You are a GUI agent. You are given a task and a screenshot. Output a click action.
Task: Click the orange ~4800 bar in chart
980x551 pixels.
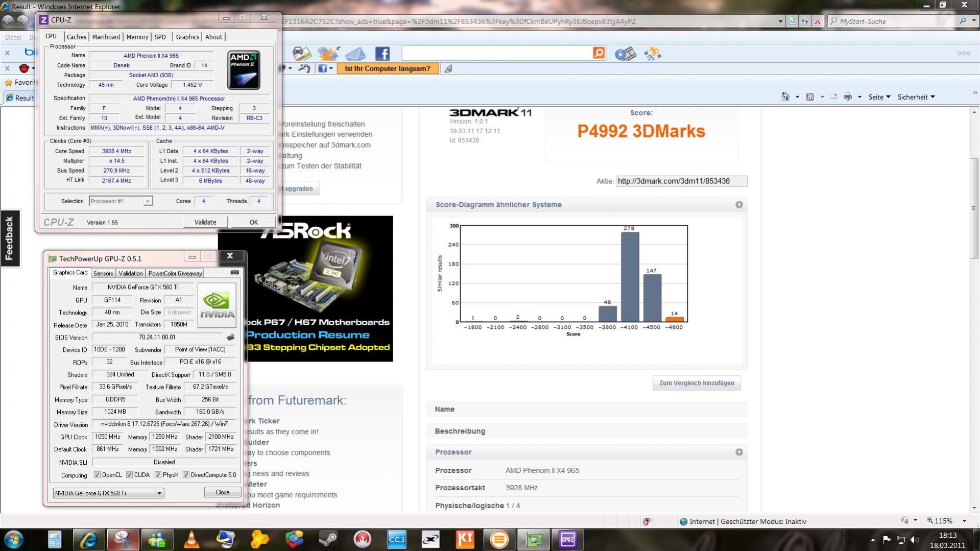(x=674, y=319)
